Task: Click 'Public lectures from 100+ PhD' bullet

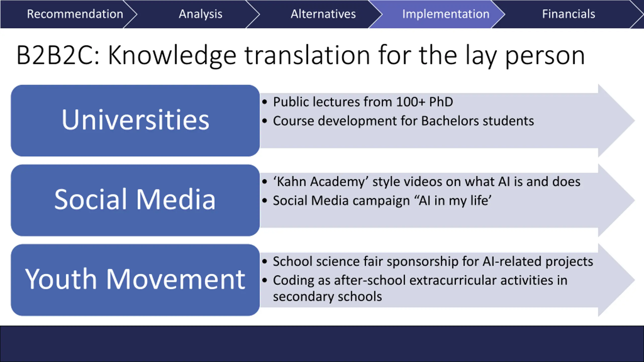Action: click(x=363, y=102)
